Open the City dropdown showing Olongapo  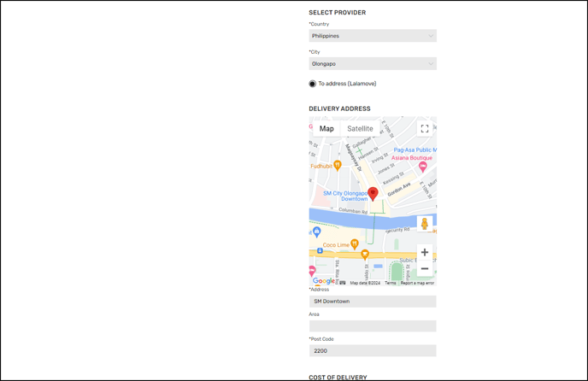point(373,64)
